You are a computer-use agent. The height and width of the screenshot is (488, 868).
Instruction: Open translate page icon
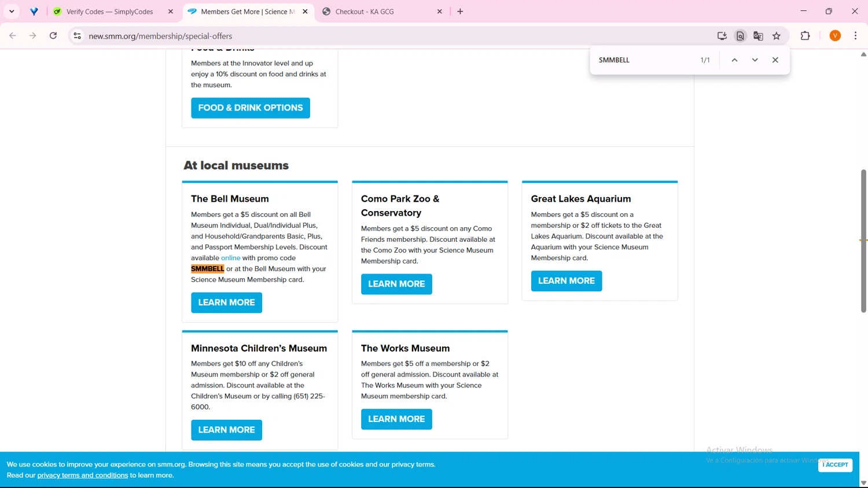(758, 36)
